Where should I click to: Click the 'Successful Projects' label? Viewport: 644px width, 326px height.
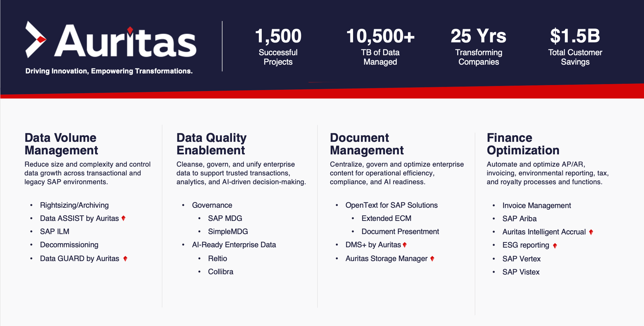(278, 57)
